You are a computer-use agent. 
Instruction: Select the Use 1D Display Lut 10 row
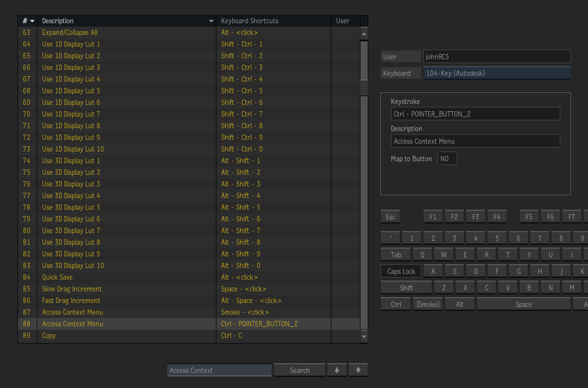click(x=189, y=149)
